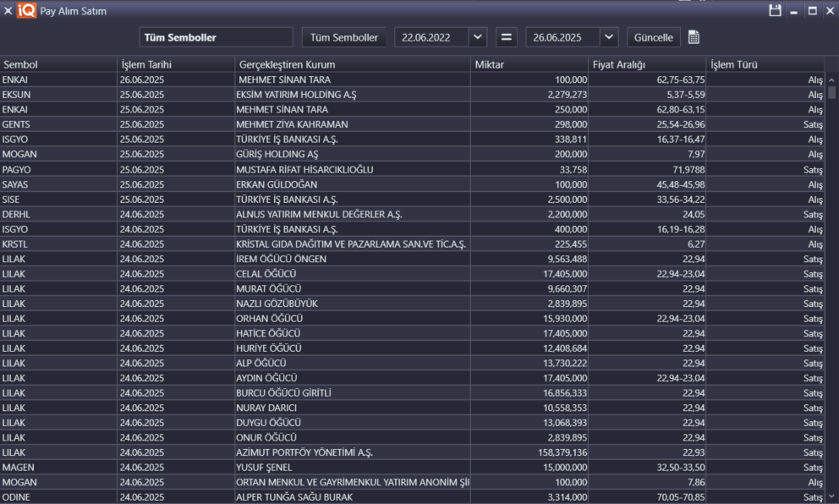
Task: Select the DERHL symbol cell
Action: 58,214
